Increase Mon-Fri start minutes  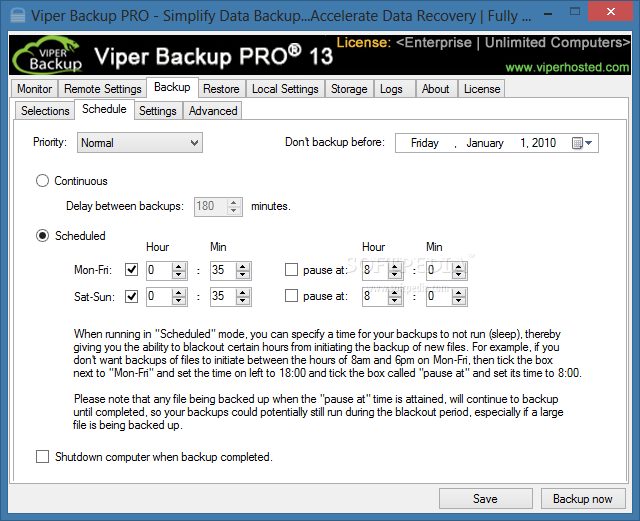[x=242, y=266]
